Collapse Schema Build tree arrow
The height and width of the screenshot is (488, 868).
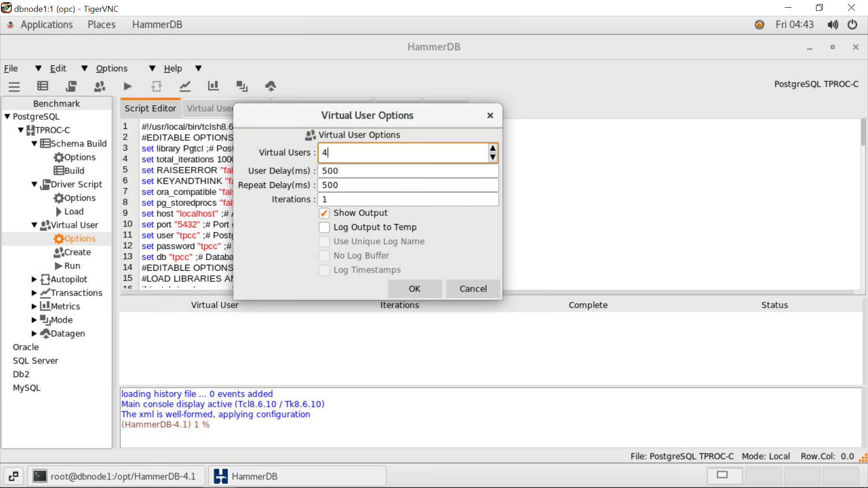pyautogui.click(x=34, y=144)
